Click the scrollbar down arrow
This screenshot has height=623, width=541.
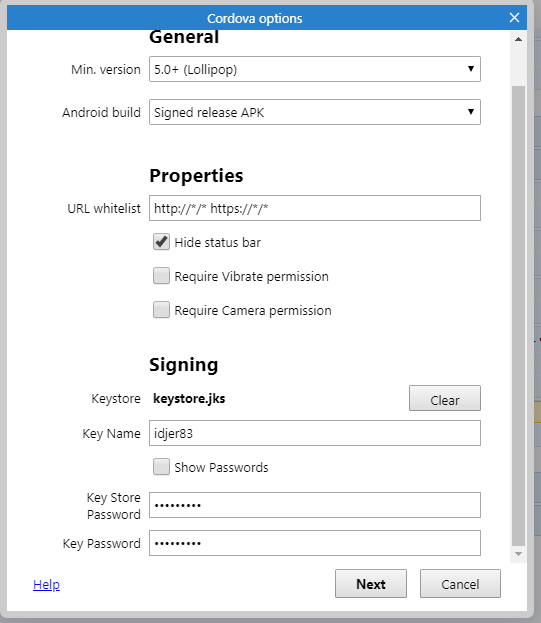518,554
